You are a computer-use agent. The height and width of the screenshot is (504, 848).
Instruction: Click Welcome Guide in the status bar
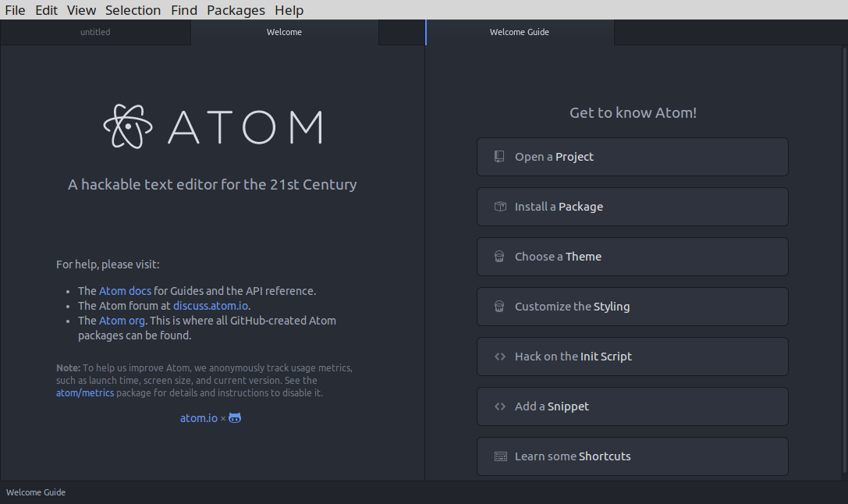pyautogui.click(x=36, y=492)
